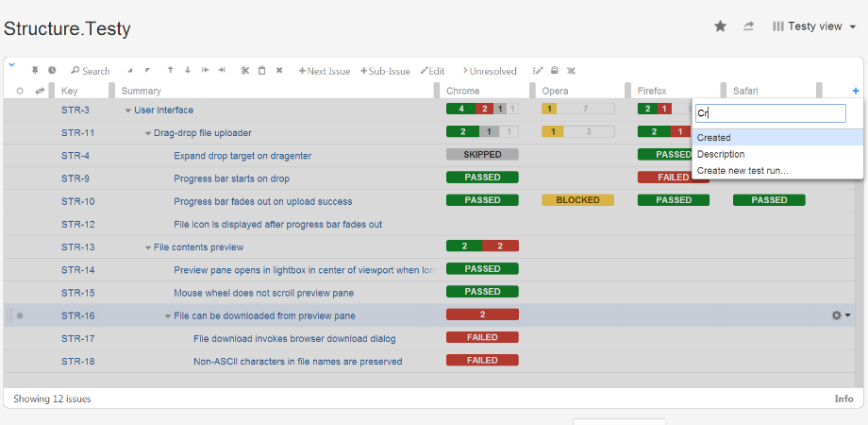Image resolution: width=868 pixels, height=425 pixels.
Task: Collapse the Drag-drop file uploader row
Action: (148, 133)
